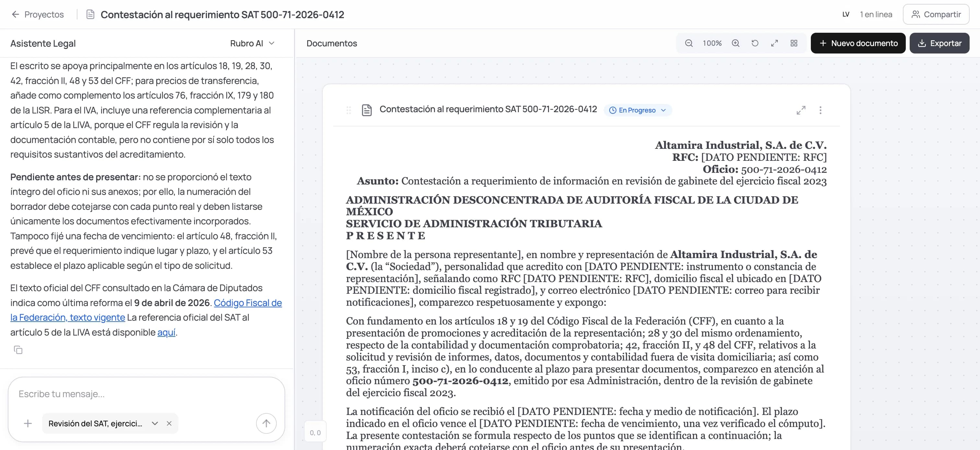980x450 pixels.
Task: Grab the document card drag handle
Action: 348,111
